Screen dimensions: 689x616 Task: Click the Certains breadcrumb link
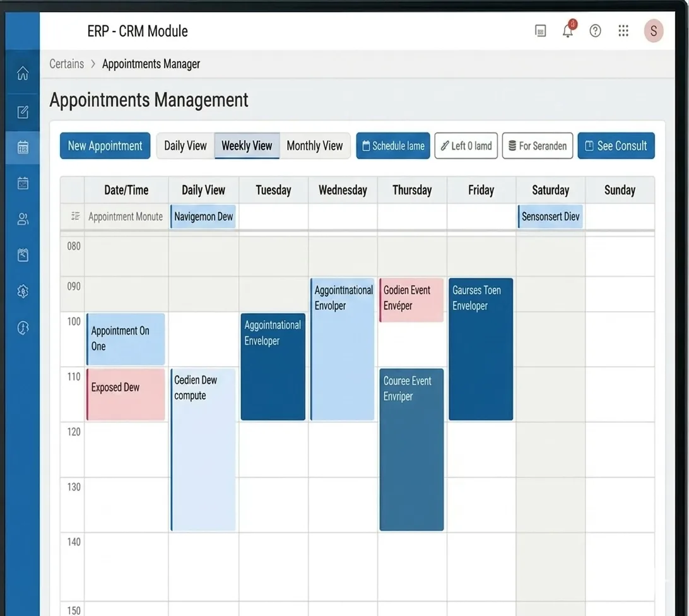point(66,64)
